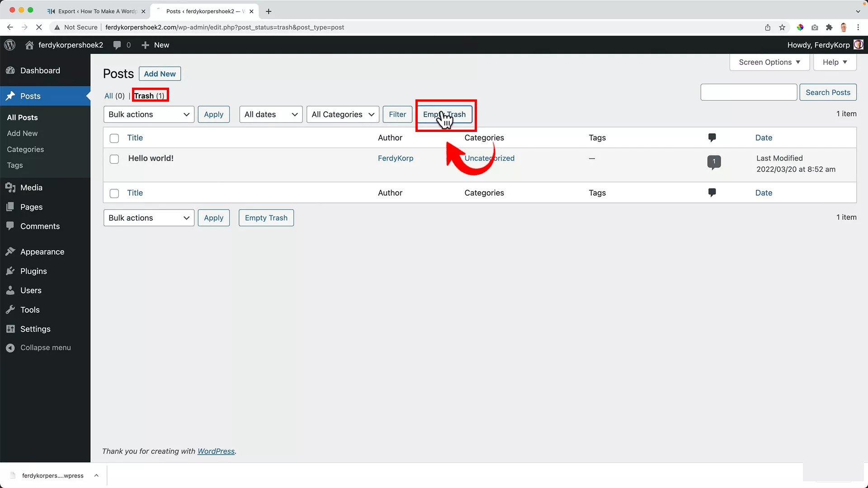Expand the Screen Options panel
This screenshot has height=488, width=868.
tap(769, 62)
